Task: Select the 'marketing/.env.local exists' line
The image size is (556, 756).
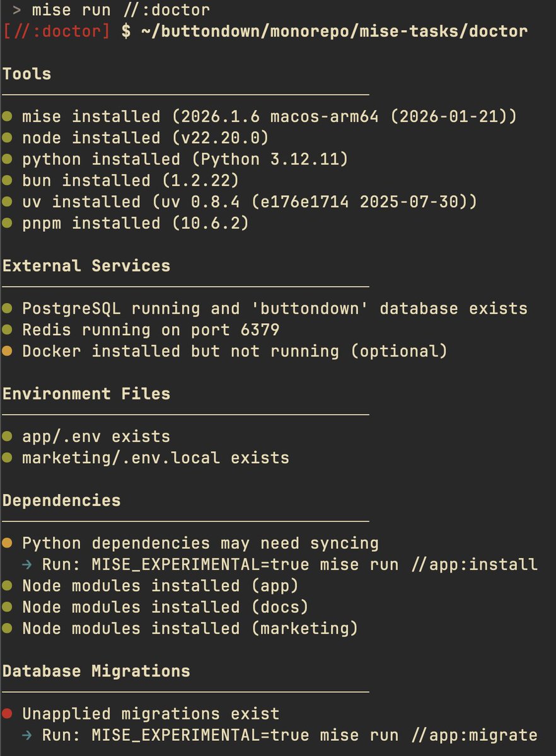Action: 156,458
